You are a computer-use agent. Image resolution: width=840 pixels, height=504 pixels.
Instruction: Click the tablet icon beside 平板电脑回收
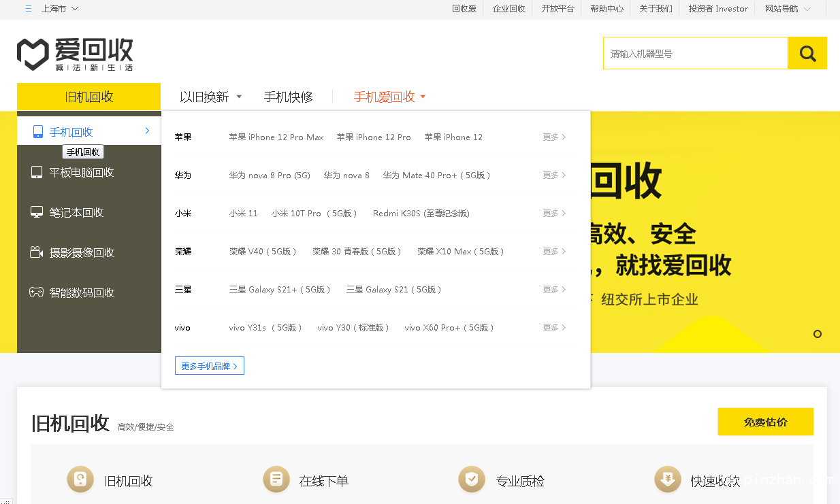tap(37, 173)
